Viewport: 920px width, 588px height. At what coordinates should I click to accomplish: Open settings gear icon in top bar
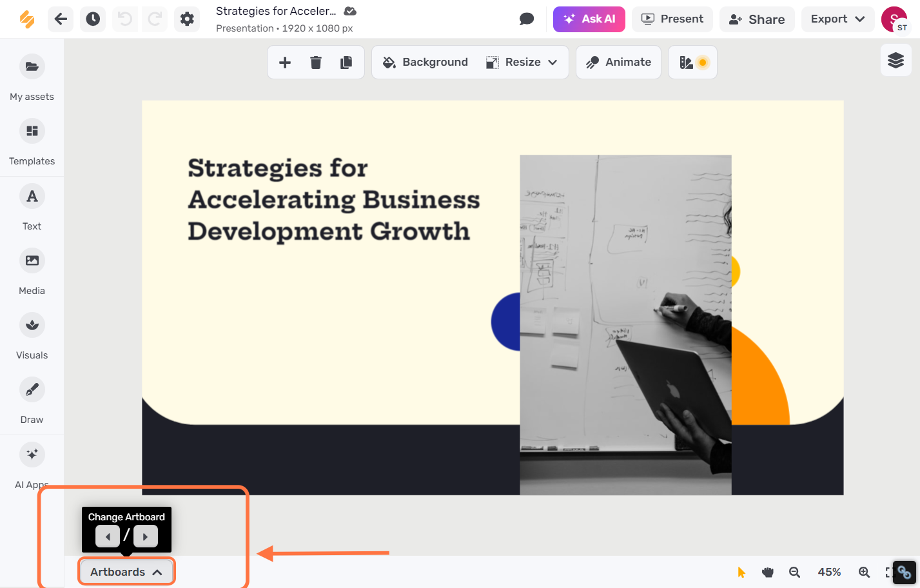click(187, 19)
